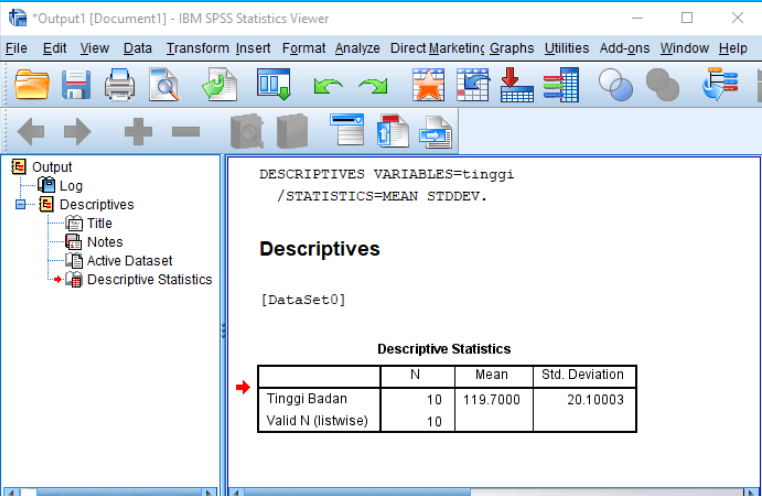Open Print Preview magnifier page icon
762x496 pixels.
tap(164, 85)
